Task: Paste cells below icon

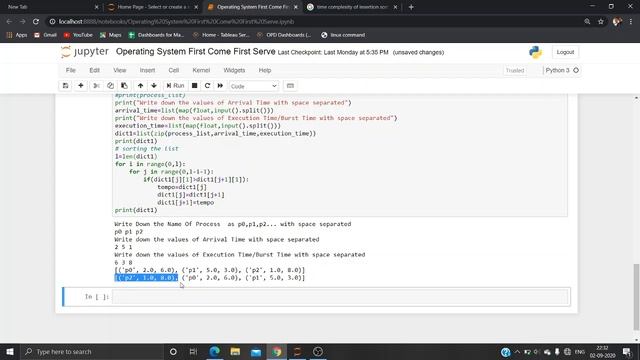Action: (124, 86)
